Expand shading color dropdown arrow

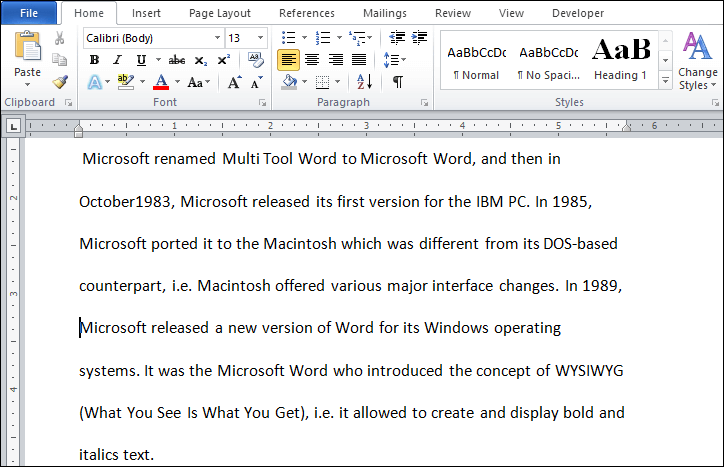tap(304, 82)
